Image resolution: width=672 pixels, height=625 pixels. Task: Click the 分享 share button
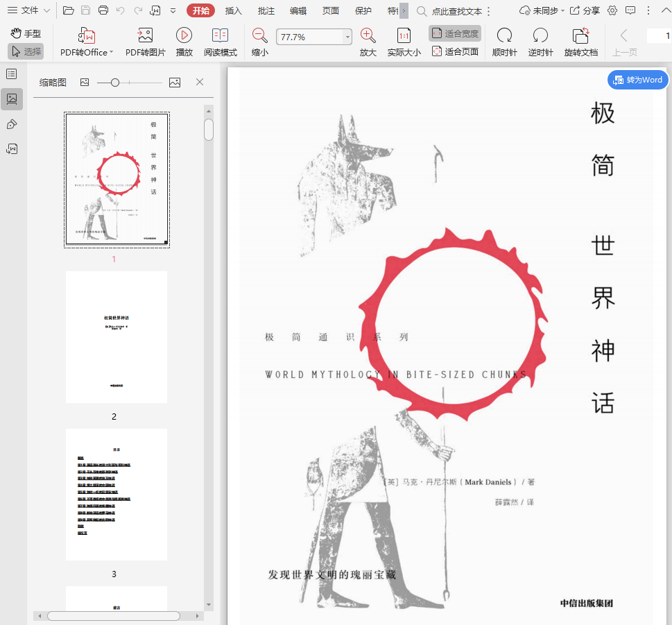[585, 10]
